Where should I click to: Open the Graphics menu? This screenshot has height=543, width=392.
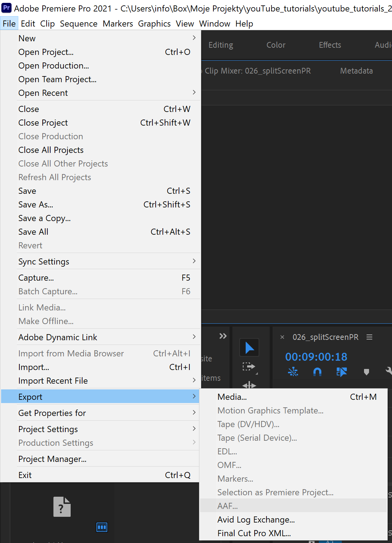point(154,24)
